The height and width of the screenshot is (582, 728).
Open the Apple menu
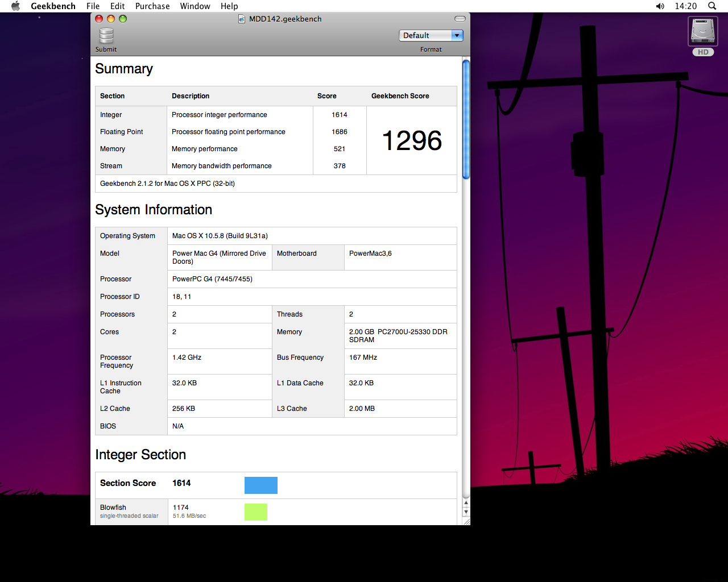(x=15, y=6)
